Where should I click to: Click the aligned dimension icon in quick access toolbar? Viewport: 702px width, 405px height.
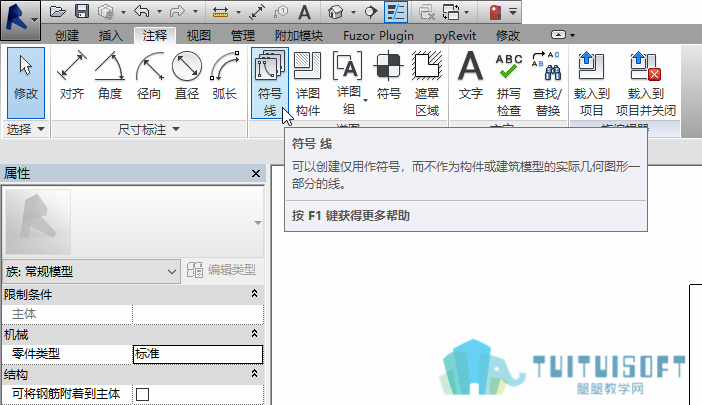[x=257, y=12]
